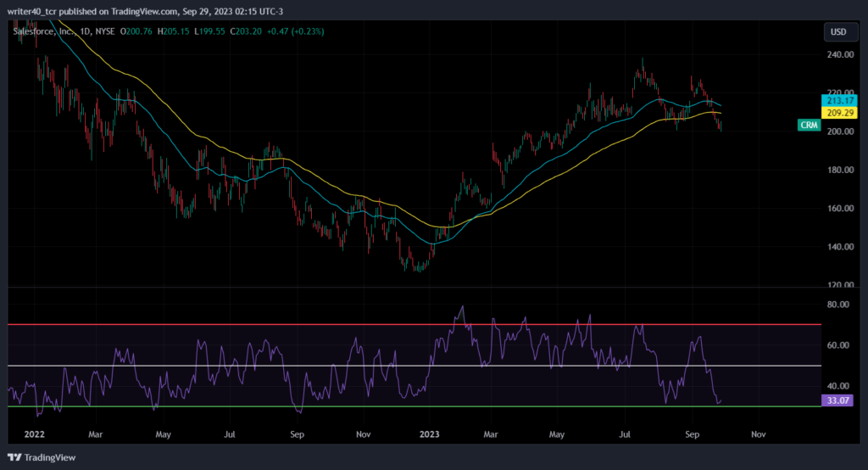Click the Salesforce, Inc. chart title

pyautogui.click(x=43, y=31)
